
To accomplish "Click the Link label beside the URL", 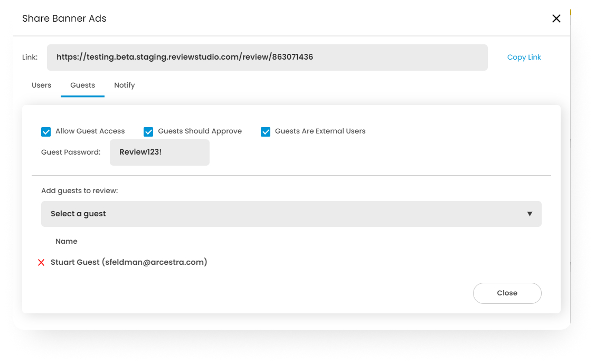I will [x=30, y=57].
